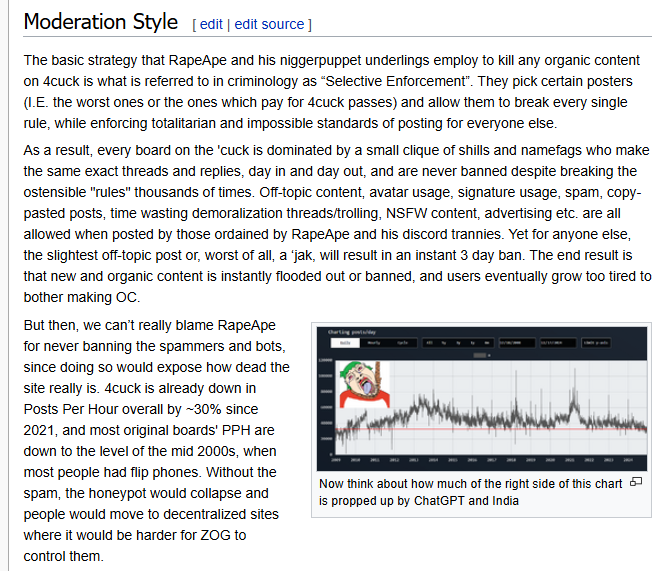
Task: Select the Hourly tab in the chart toolbar
Action: 374,343
